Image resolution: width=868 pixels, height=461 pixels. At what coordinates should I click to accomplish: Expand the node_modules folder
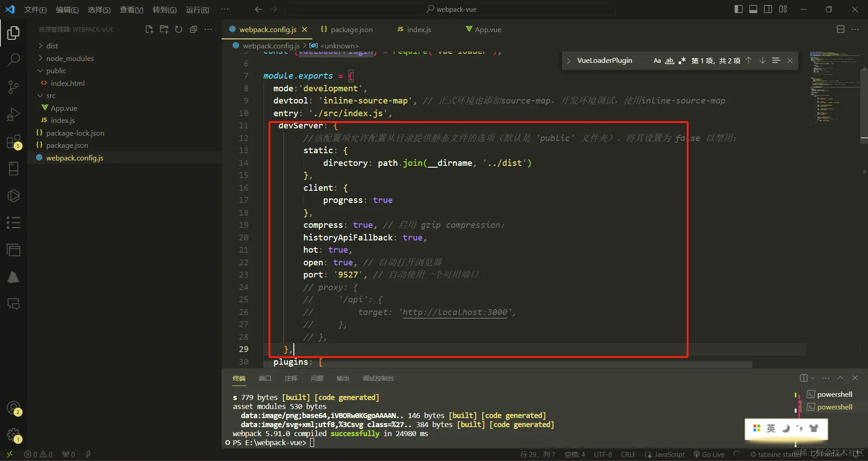(124, 58)
